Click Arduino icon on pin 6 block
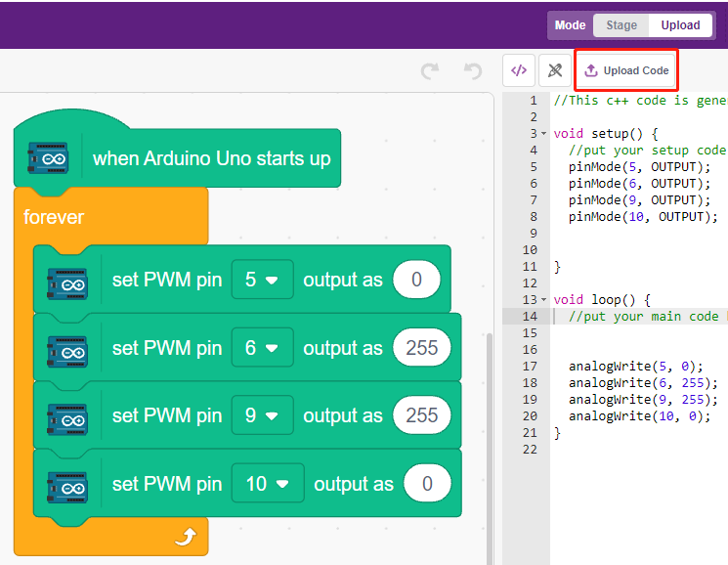 click(67, 352)
